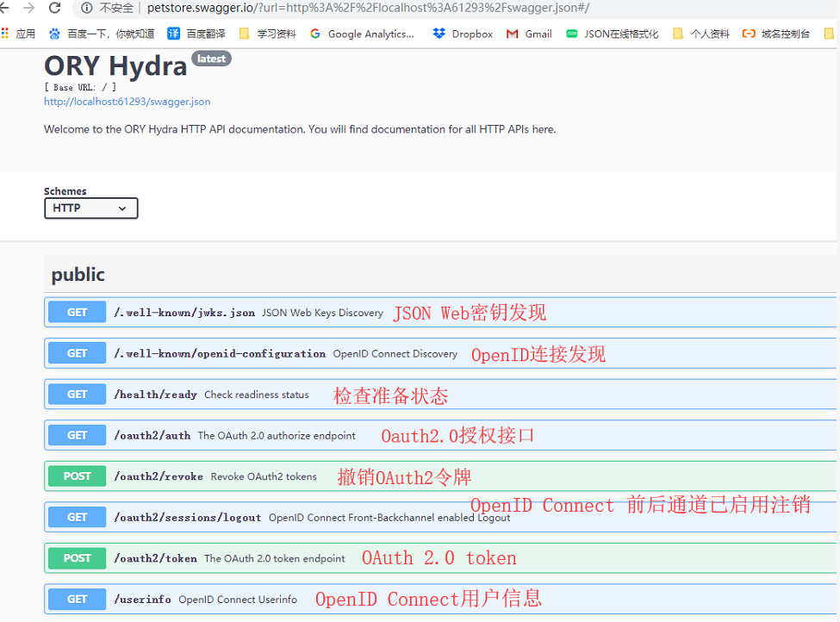Click the browser forward arrow
Screen dimensions: 840x622
pyautogui.click(x=29, y=8)
